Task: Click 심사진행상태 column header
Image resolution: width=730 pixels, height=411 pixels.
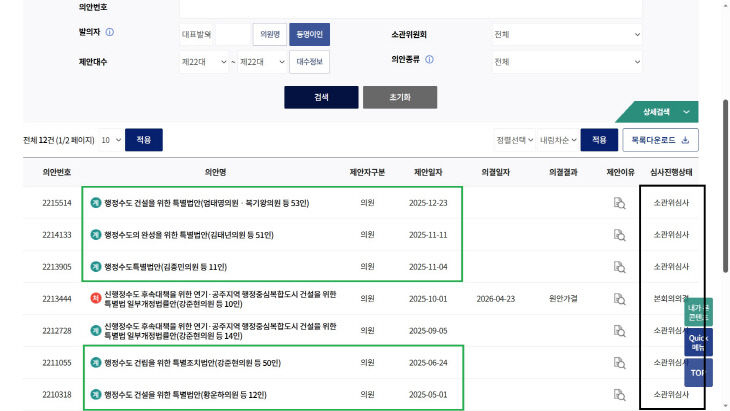Action: pyautogui.click(x=671, y=172)
